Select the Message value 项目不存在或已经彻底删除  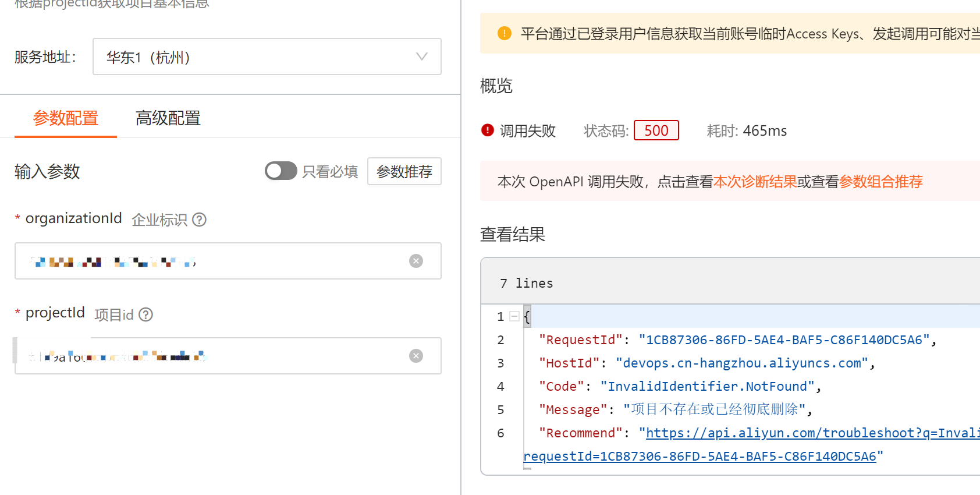(715, 409)
